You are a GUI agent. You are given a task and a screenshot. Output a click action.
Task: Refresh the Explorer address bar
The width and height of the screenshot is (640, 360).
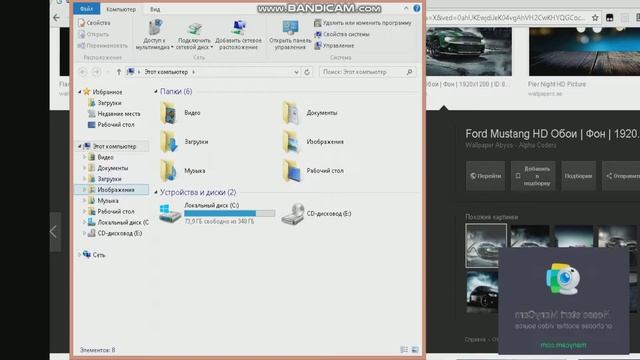(x=307, y=72)
